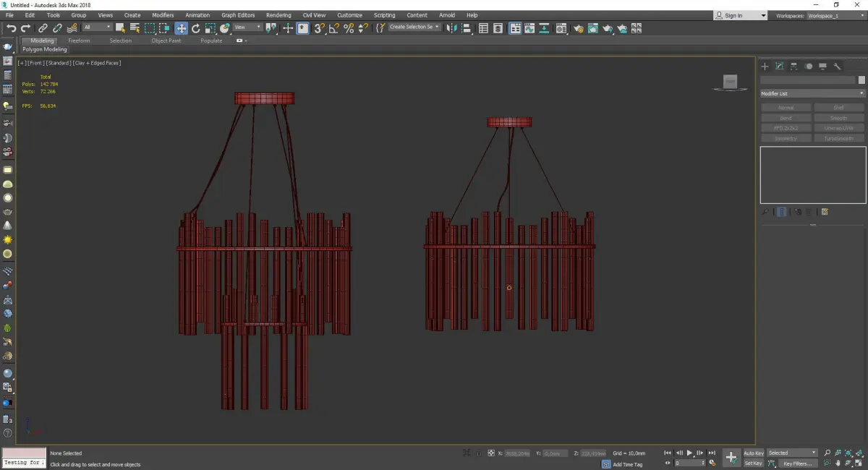Open the Rendering menu

pyautogui.click(x=278, y=15)
